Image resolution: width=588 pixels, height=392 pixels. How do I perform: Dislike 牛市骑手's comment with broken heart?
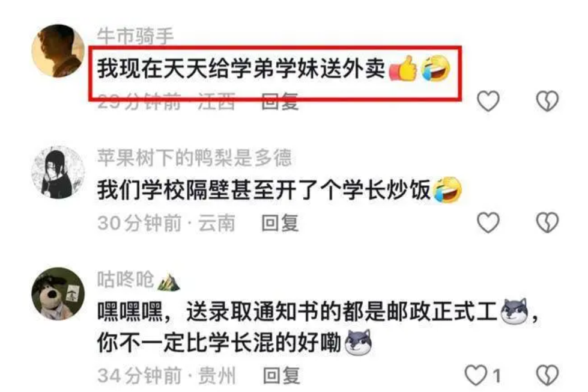547,101
